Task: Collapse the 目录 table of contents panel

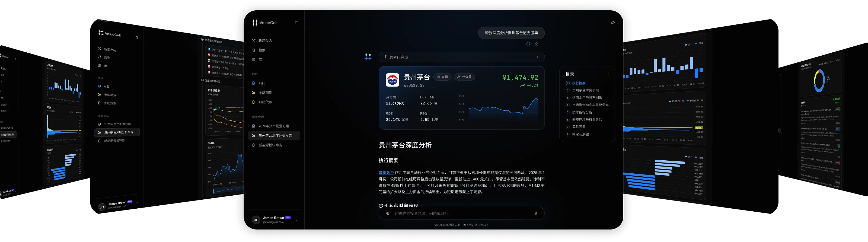Action: [608, 74]
